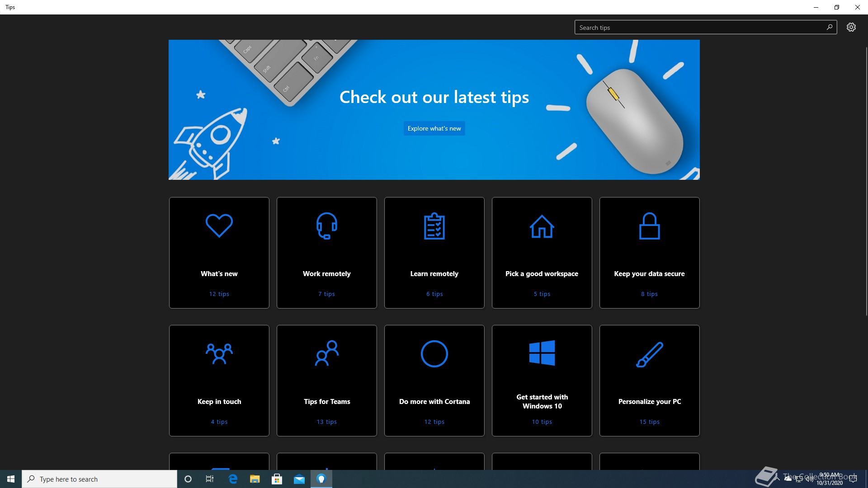Click the heart icon on What's new

pyautogui.click(x=219, y=225)
